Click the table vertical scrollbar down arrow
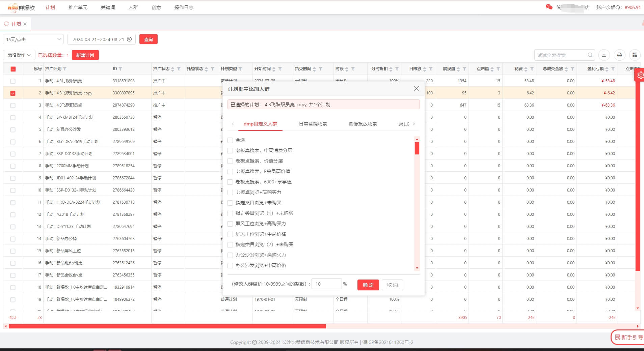The height and width of the screenshot is (351, 644). [x=638, y=308]
